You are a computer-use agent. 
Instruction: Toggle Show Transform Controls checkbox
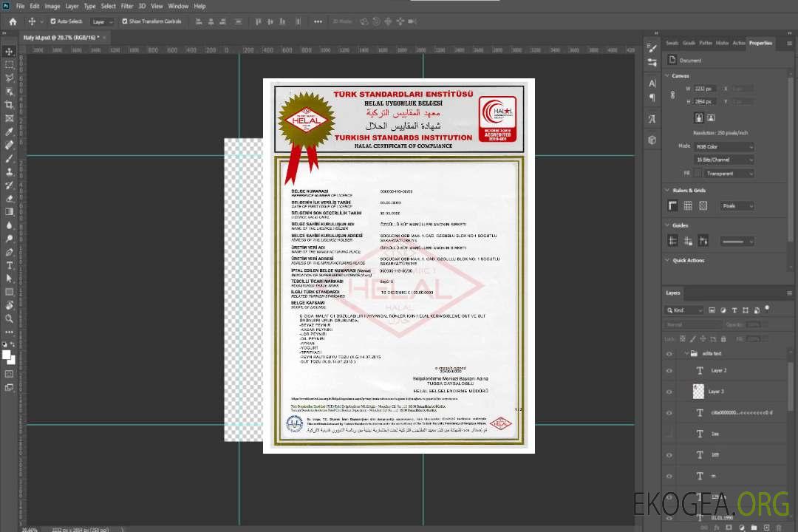point(125,21)
